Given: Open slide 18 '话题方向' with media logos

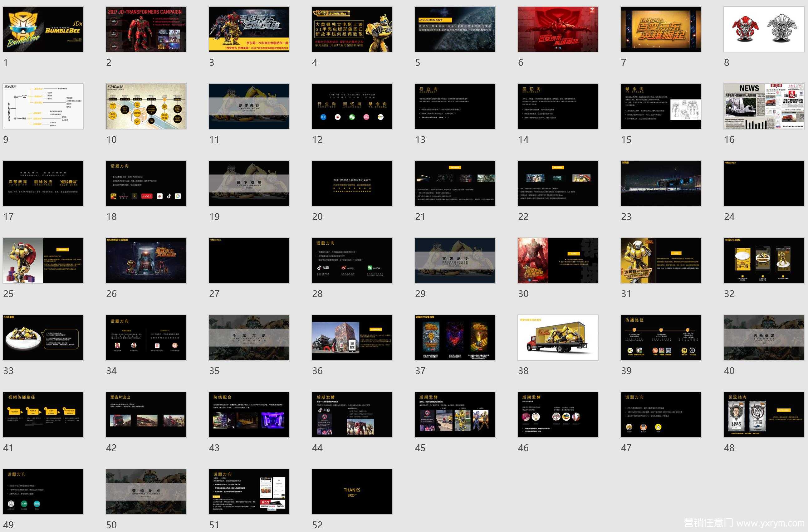Looking at the screenshot, I should click(x=146, y=183).
